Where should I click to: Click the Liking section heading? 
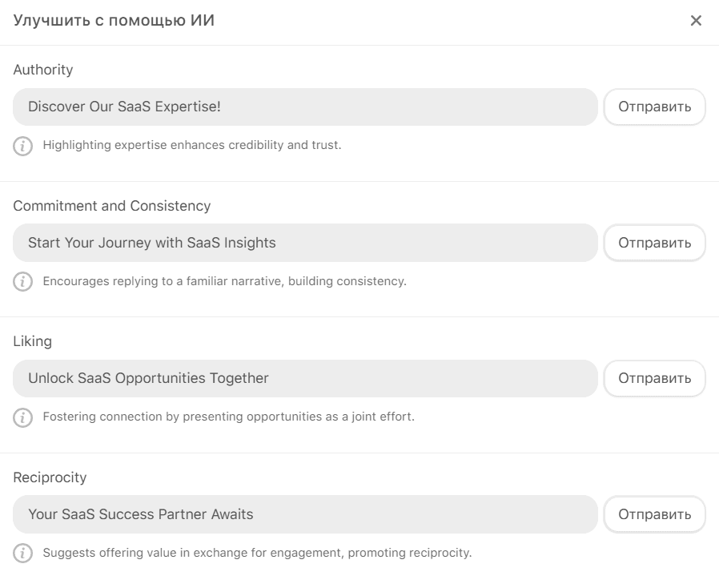pyautogui.click(x=33, y=342)
